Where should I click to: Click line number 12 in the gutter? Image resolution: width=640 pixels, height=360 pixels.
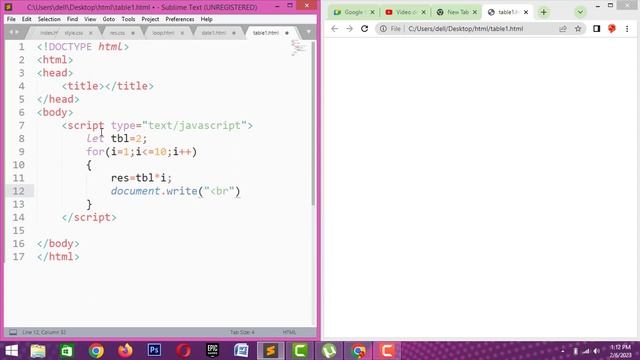tap(18, 191)
